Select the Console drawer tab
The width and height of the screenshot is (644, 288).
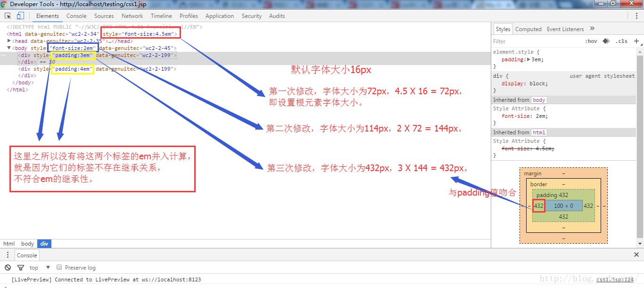(27, 255)
